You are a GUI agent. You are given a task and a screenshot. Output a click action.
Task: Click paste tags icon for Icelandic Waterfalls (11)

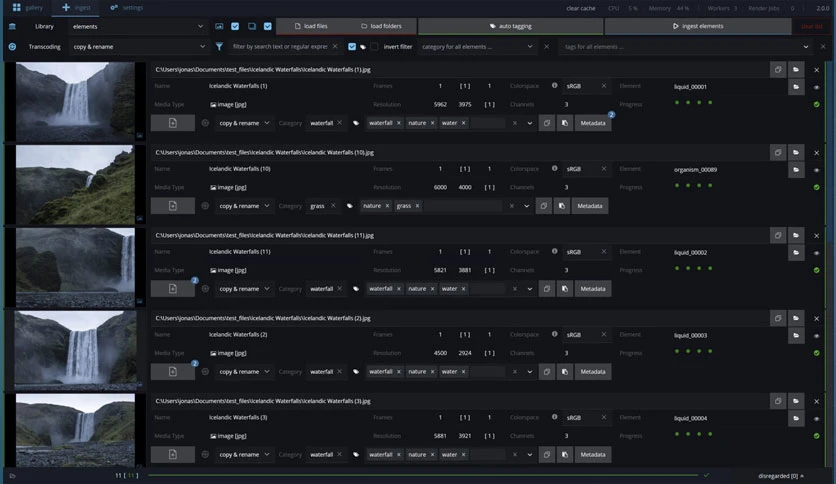click(x=565, y=289)
